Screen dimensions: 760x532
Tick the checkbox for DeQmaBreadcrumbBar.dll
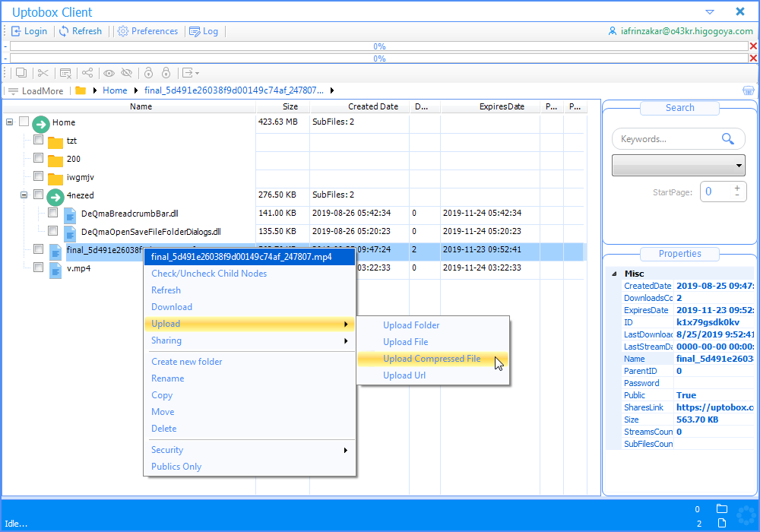[x=53, y=213]
